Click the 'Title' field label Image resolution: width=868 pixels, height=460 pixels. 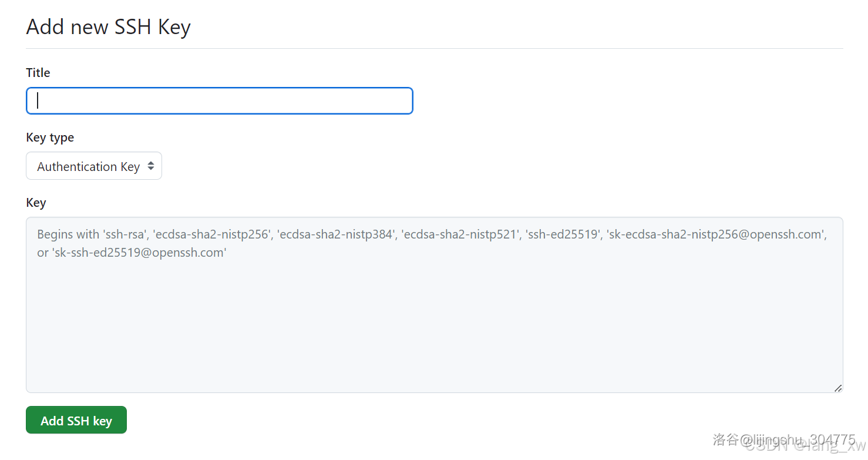point(38,73)
